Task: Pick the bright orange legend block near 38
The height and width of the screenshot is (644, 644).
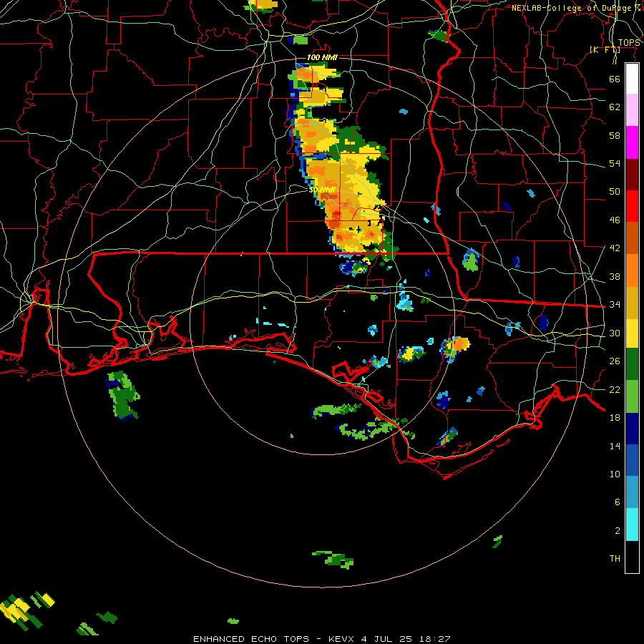Action: tap(632, 270)
